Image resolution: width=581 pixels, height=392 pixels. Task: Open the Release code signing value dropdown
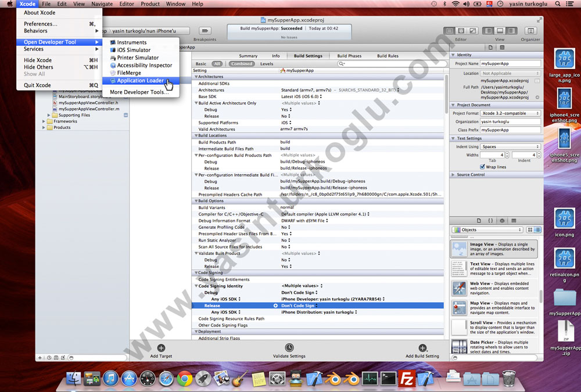pyautogui.click(x=298, y=305)
